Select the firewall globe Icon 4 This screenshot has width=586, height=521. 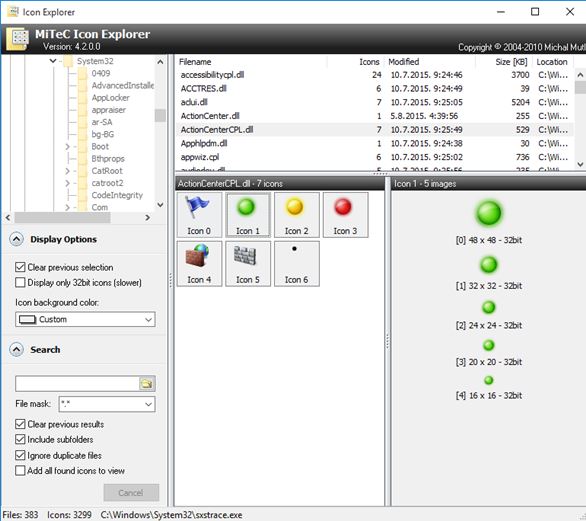[199, 263]
